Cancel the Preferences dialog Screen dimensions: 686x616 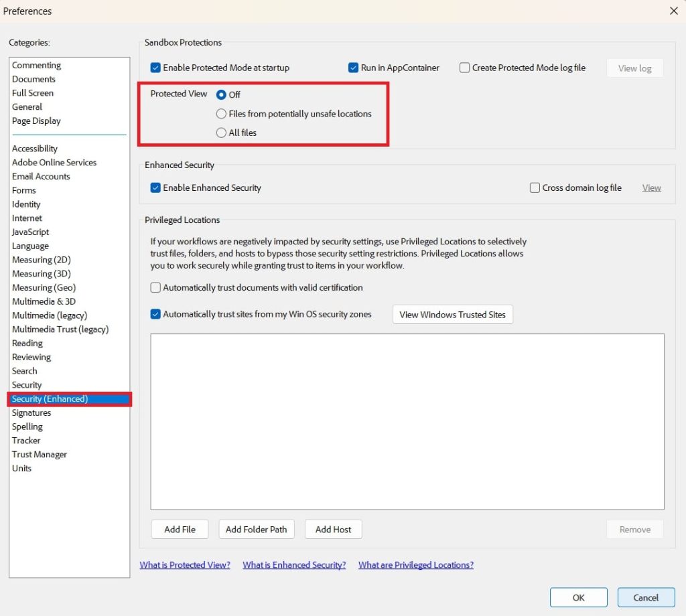click(646, 598)
